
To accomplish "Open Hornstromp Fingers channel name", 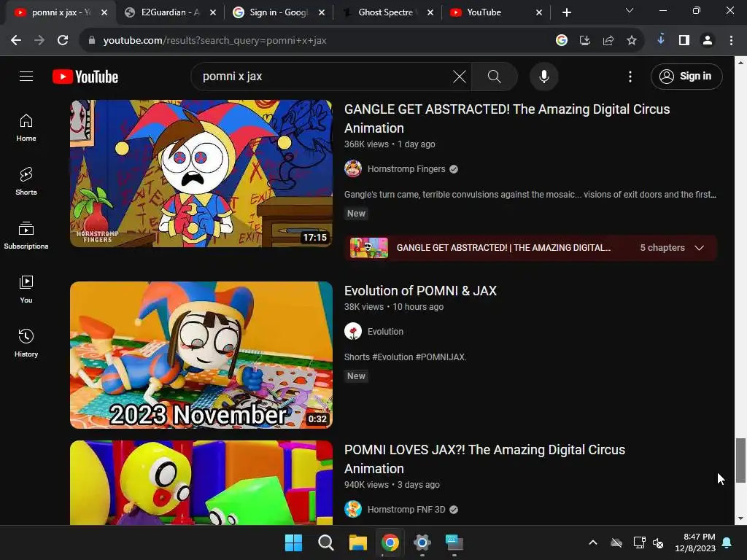I will 406,169.
